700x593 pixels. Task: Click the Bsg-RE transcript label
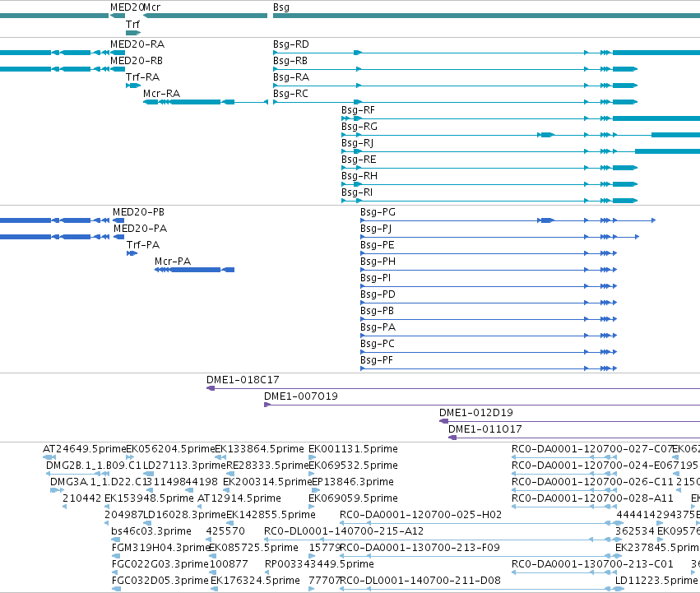(359, 160)
